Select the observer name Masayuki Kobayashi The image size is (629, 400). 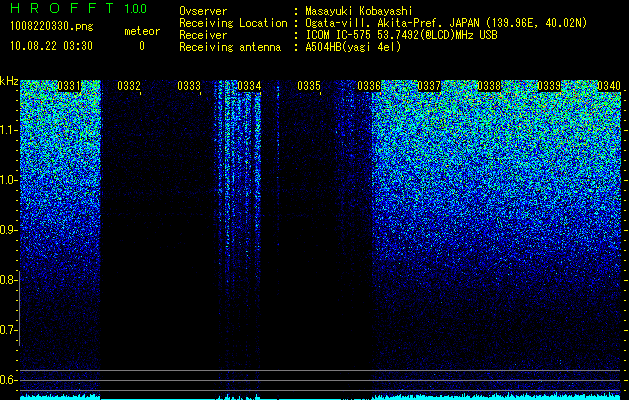click(359, 11)
